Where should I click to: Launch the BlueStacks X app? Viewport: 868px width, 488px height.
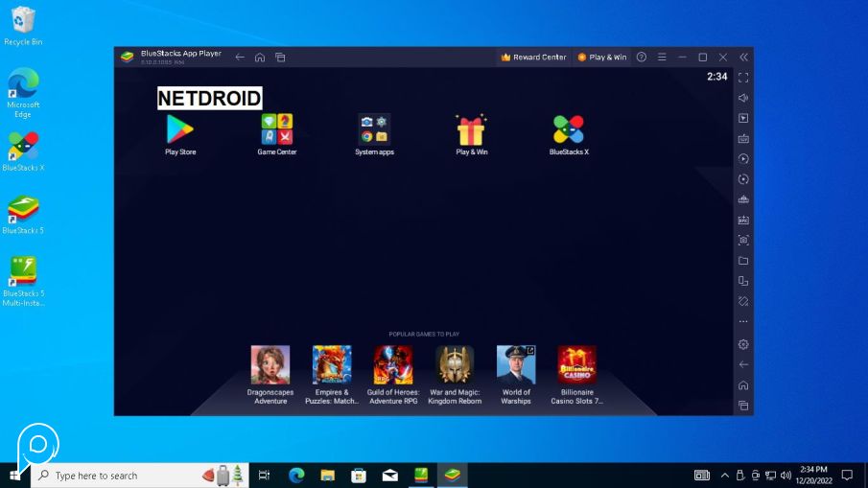[569, 129]
